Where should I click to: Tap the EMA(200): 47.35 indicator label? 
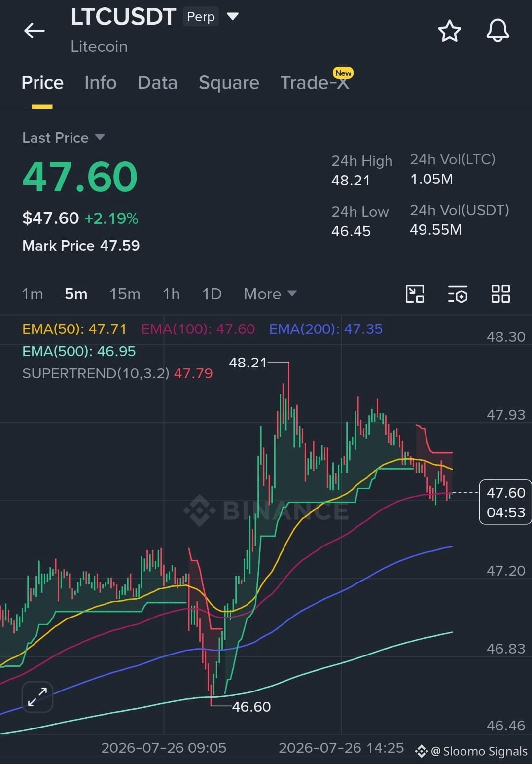[326, 329]
